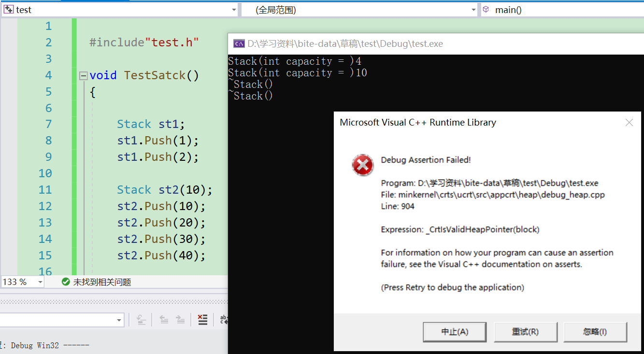This screenshot has width=644, height=354.
Task: Click the test.exe console title bar
Action: [436, 44]
